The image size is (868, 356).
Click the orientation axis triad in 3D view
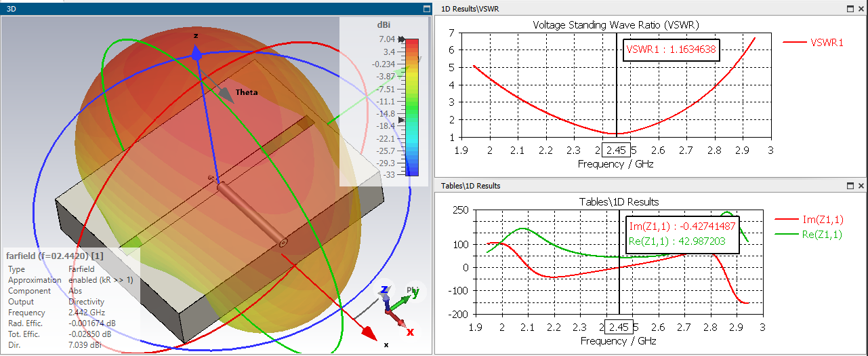396,309
